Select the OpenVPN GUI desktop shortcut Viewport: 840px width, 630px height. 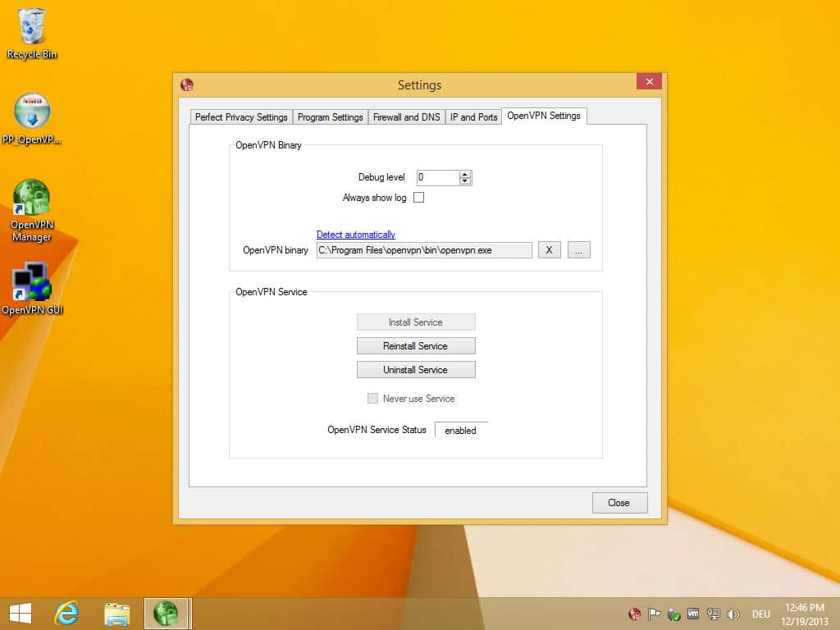pyautogui.click(x=32, y=290)
